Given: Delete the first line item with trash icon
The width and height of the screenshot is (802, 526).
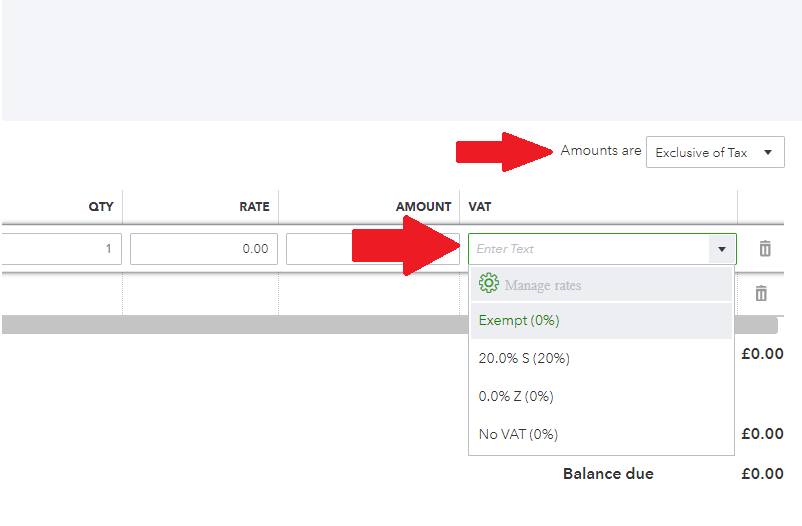Looking at the screenshot, I should [x=765, y=249].
